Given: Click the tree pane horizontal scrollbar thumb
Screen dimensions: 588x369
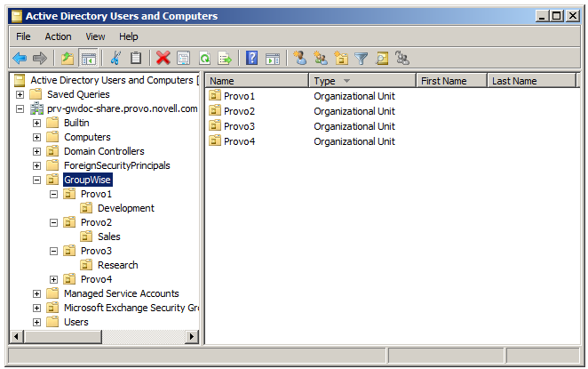Looking at the screenshot, I should tap(63, 337).
